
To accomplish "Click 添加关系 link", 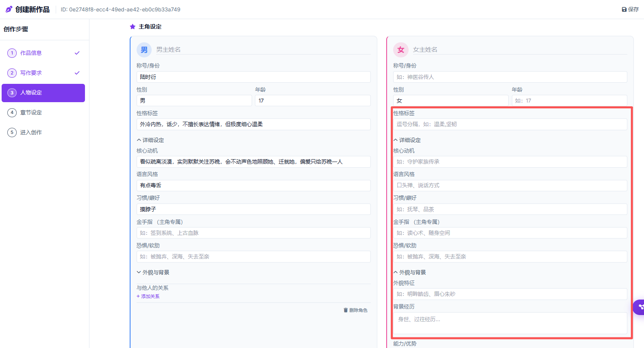I will pos(148,296).
